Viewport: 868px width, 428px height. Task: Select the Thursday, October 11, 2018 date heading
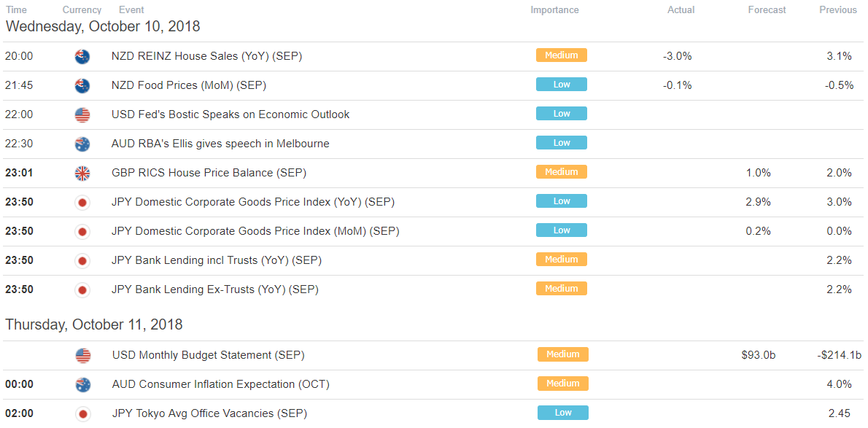94,324
